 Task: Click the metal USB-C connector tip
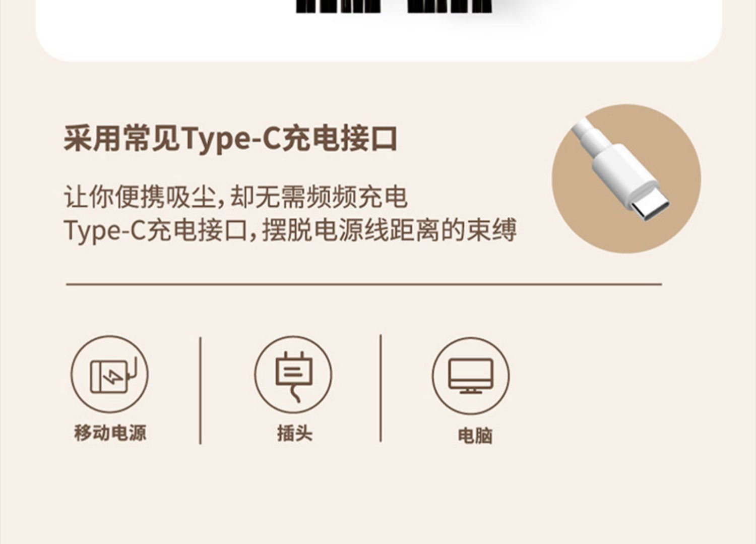(x=652, y=208)
